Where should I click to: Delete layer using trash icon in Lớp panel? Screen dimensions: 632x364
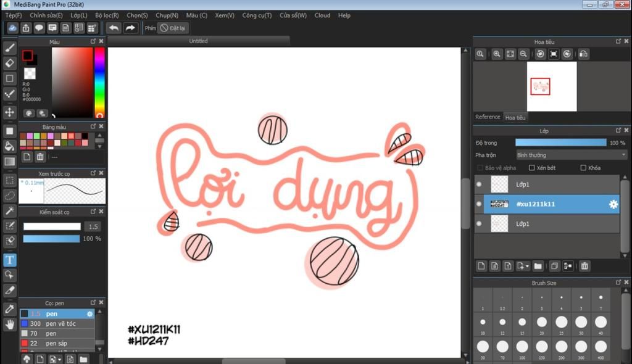click(x=584, y=266)
